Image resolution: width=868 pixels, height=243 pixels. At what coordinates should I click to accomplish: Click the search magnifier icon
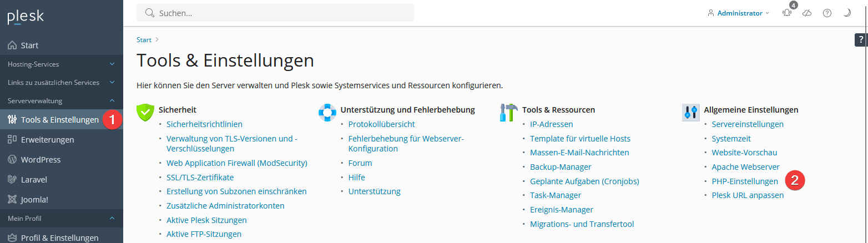coord(149,13)
